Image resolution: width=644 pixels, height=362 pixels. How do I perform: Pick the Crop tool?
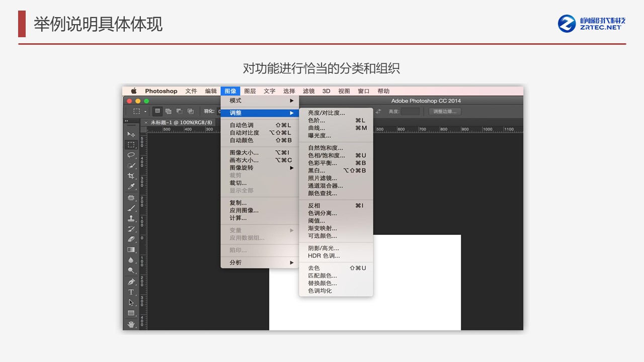(131, 176)
